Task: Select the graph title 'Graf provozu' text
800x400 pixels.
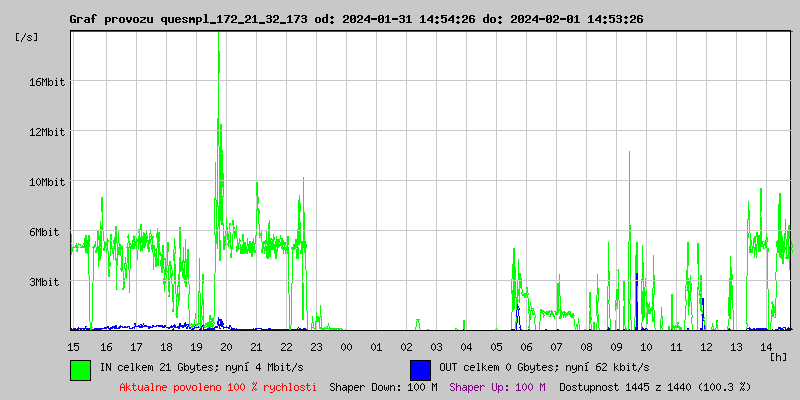Action: tap(108, 19)
